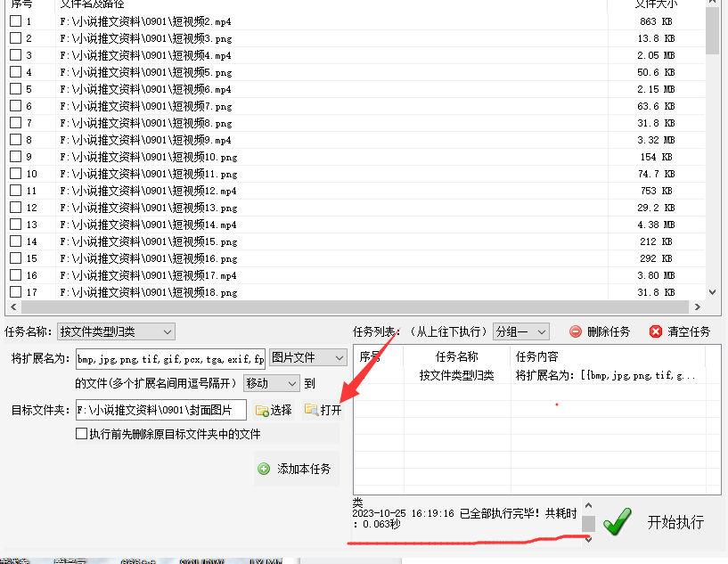Click the 清空任务 button label
This screenshot has height=564, width=728.
point(689,332)
